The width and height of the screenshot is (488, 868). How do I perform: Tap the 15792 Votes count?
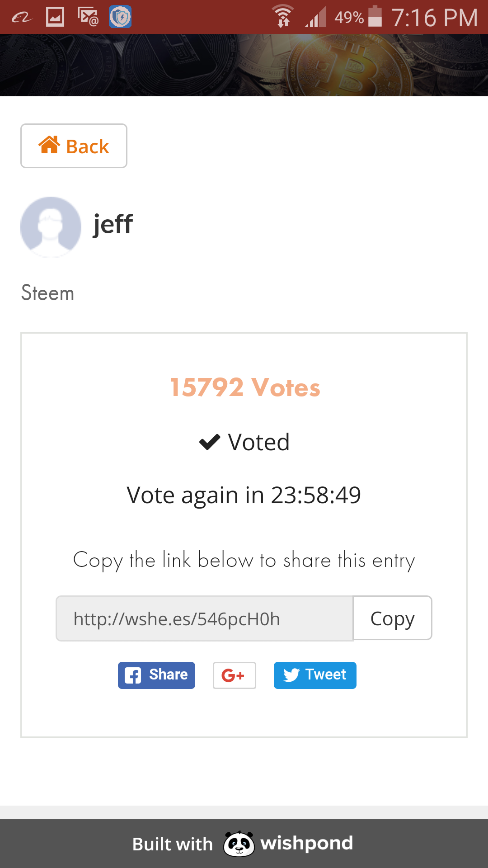245,387
